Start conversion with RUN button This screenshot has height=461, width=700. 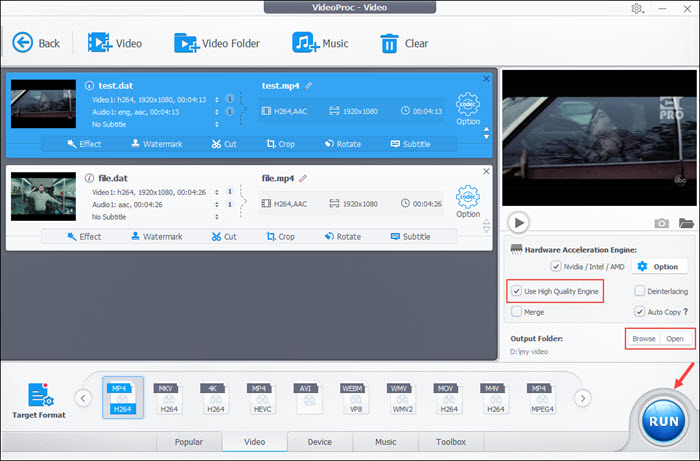(x=663, y=421)
